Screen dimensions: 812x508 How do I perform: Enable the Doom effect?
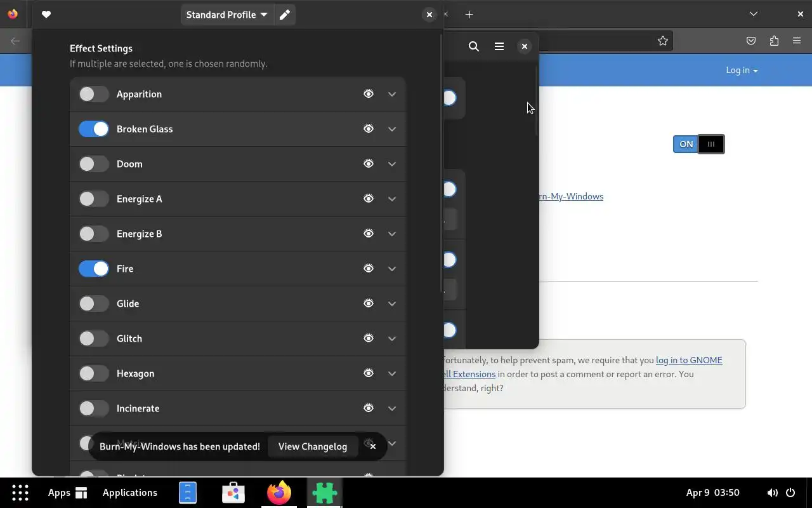[94, 164]
